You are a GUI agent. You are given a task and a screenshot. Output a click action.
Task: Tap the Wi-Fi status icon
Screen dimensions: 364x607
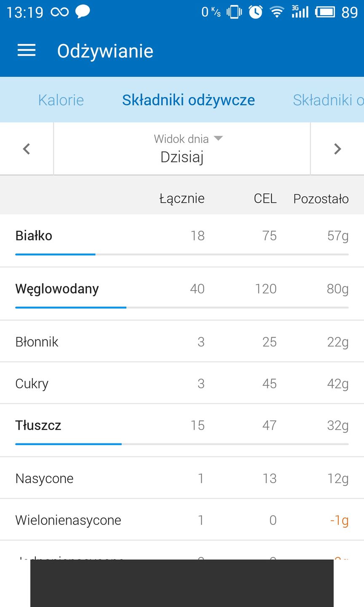pyautogui.click(x=277, y=12)
